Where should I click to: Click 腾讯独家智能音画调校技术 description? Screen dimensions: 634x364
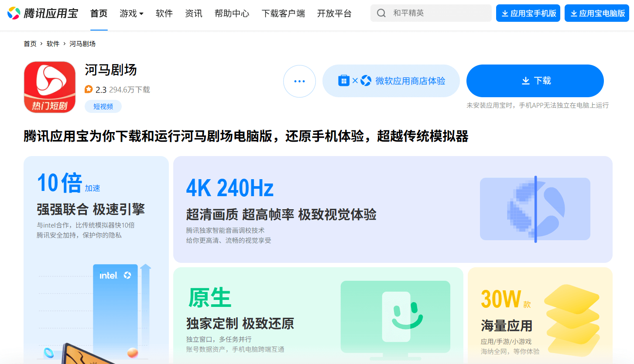click(226, 230)
